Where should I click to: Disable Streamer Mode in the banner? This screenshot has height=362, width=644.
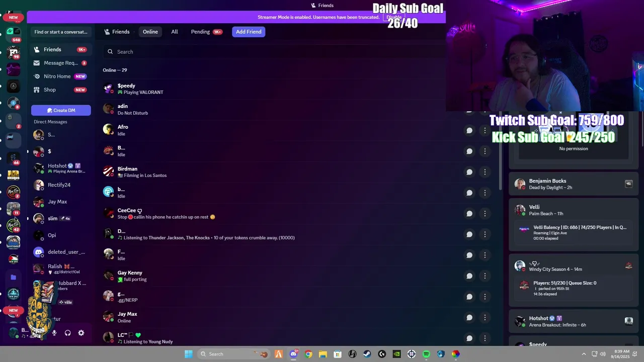pyautogui.click(x=394, y=17)
